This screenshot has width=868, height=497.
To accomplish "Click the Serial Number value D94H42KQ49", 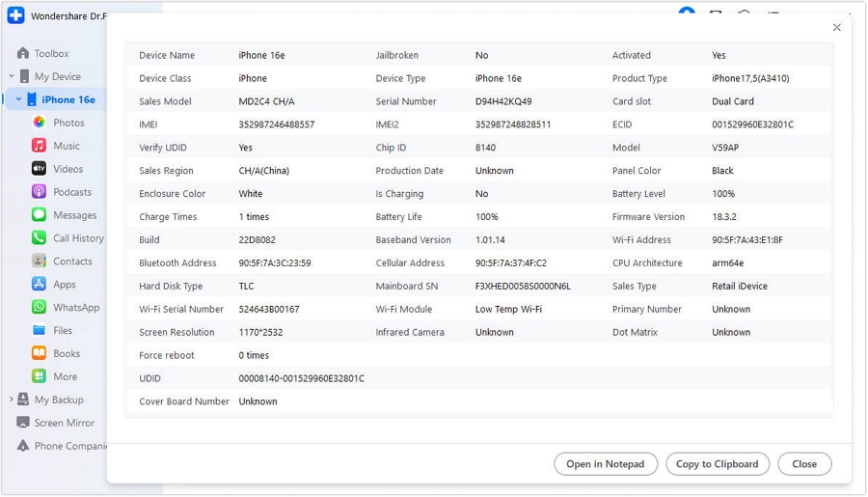I will [503, 101].
